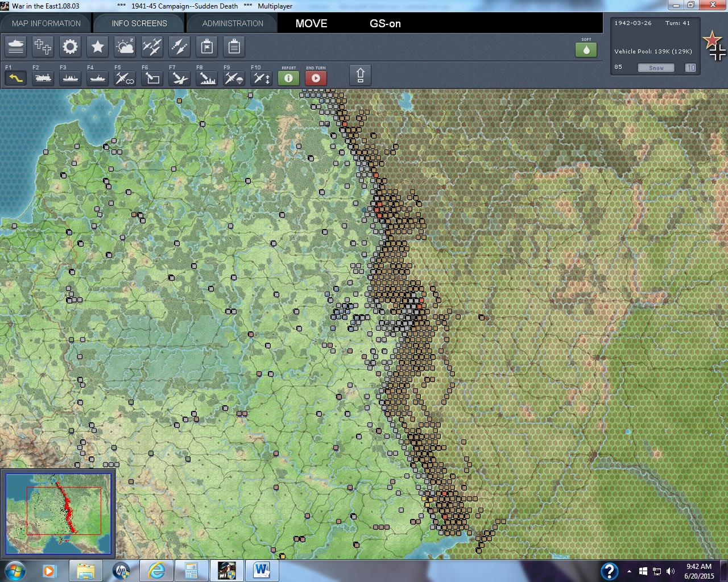Viewport: 728px width, 582px height.
Task: Click the blue help question mark icon
Action: [609, 571]
